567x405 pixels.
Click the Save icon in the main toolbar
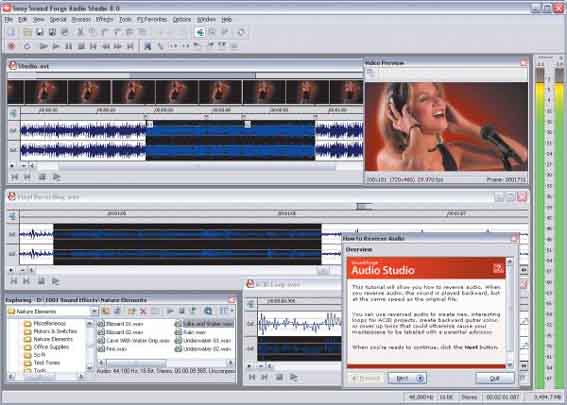tap(40, 33)
